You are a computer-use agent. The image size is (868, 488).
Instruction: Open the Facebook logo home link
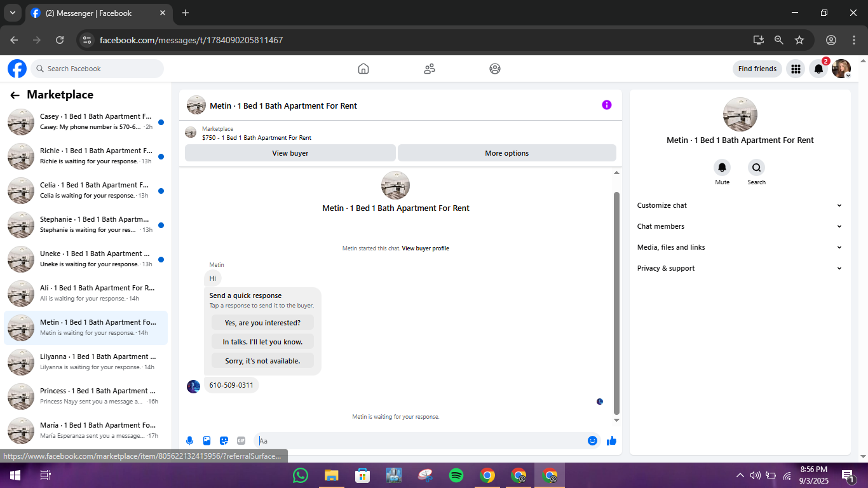pos(17,69)
